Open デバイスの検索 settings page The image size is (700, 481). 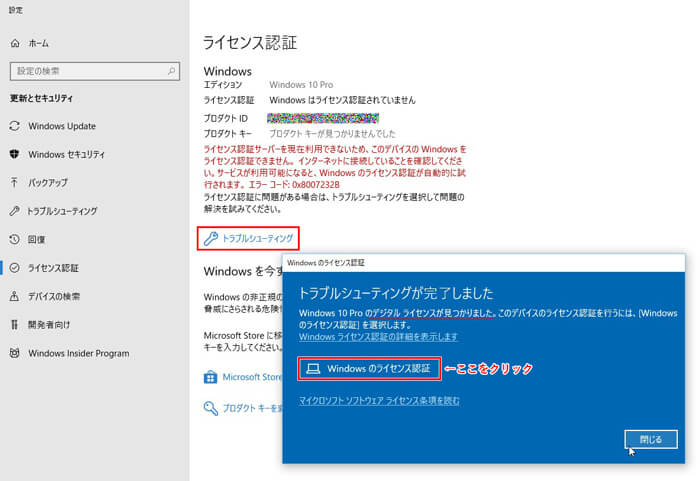coord(94,296)
